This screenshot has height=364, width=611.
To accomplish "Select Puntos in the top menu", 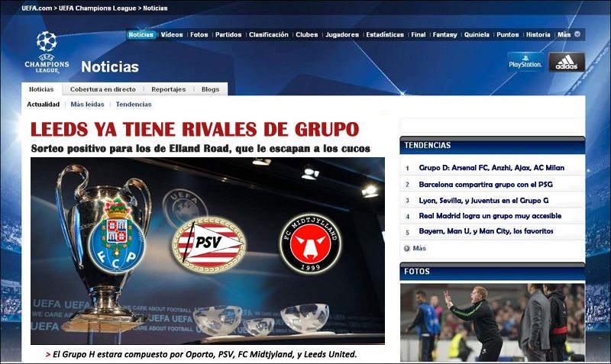I will pyautogui.click(x=508, y=34).
